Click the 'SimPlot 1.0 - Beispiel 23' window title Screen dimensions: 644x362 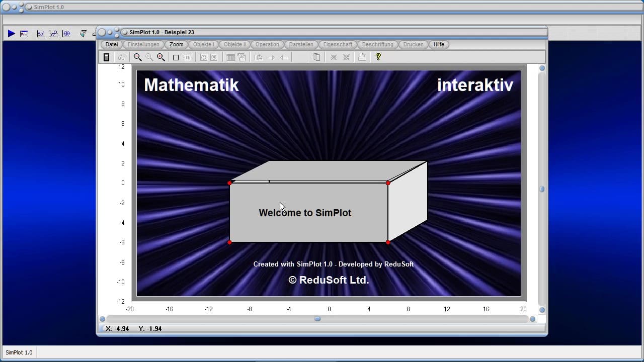click(x=162, y=32)
